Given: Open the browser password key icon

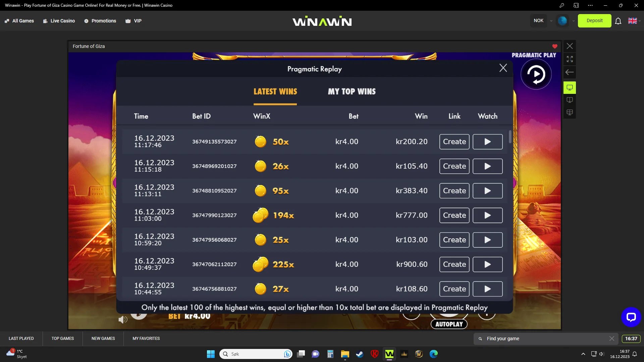Looking at the screenshot, I should click(x=561, y=5).
